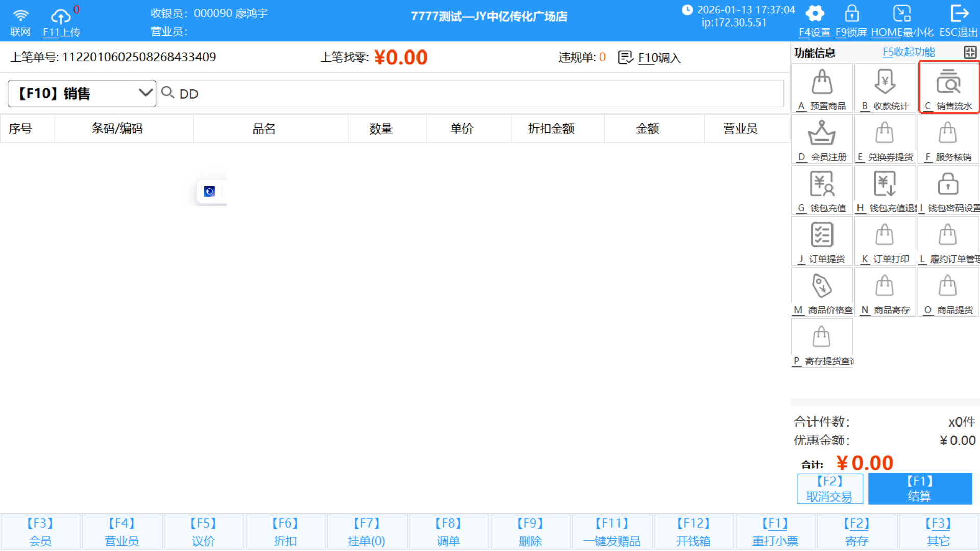The width and height of the screenshot is (980, 551).
Task: Click 【F2】取消交易 cancel transaction button
Action: 830,489
